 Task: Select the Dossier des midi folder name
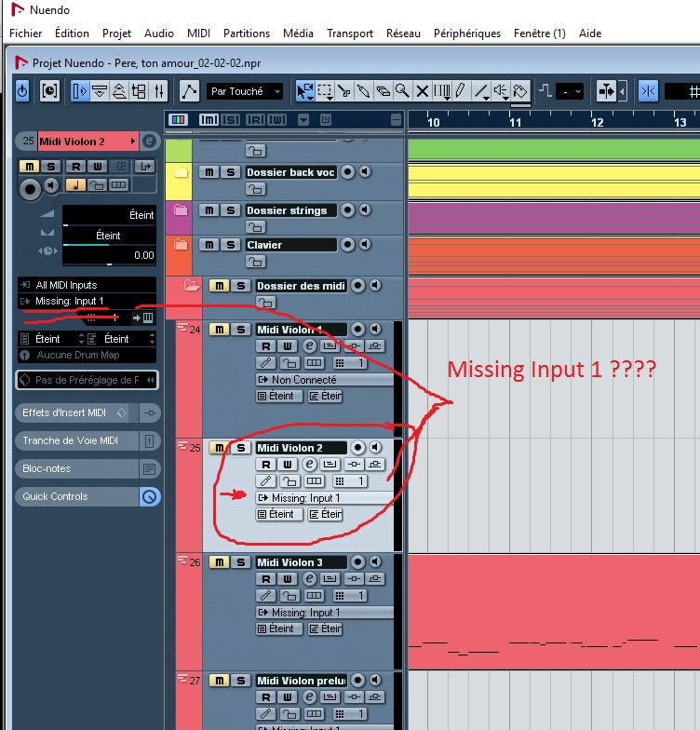coord(301,286)
